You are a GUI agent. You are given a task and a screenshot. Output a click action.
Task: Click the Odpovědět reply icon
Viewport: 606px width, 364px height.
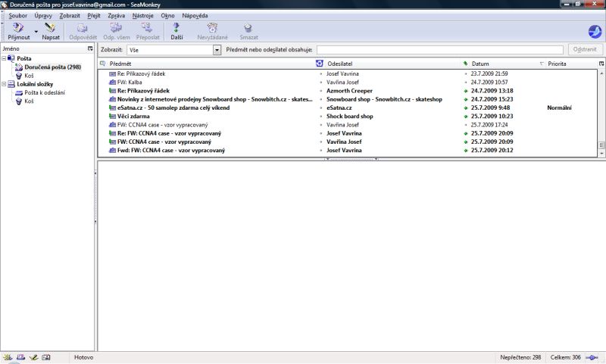click(x=83, y=28)
